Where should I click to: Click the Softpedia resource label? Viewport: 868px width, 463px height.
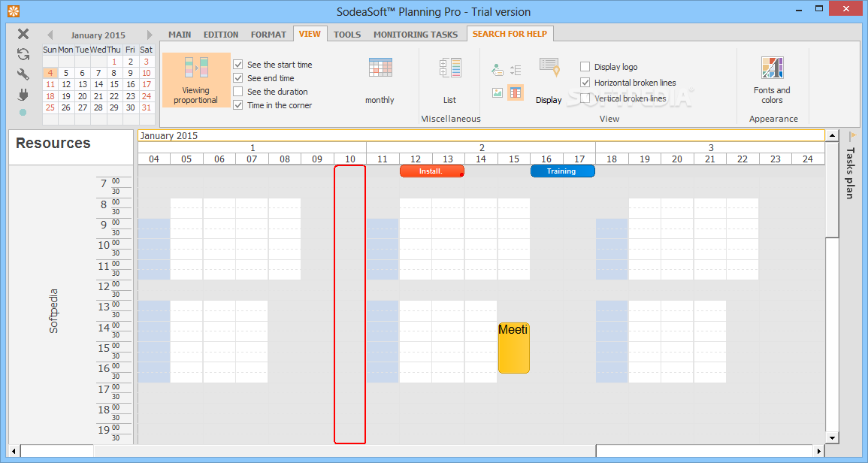tap(53, 311)
